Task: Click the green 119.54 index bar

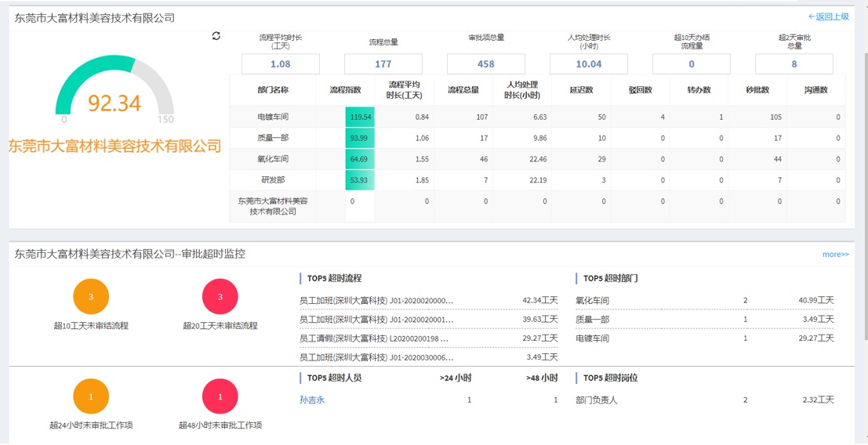Action: click(x=360, y=118)
